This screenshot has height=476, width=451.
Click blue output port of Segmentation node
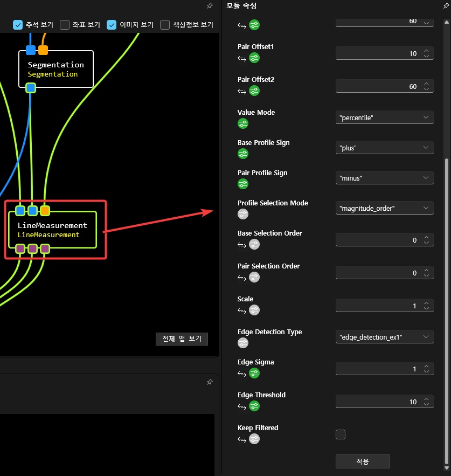click(31, 88)
